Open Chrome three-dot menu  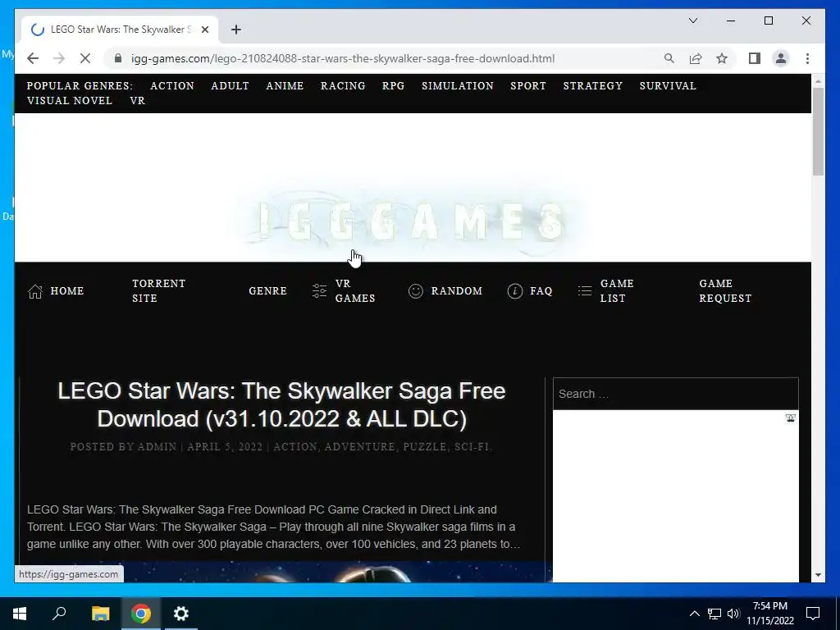point(807,58)
